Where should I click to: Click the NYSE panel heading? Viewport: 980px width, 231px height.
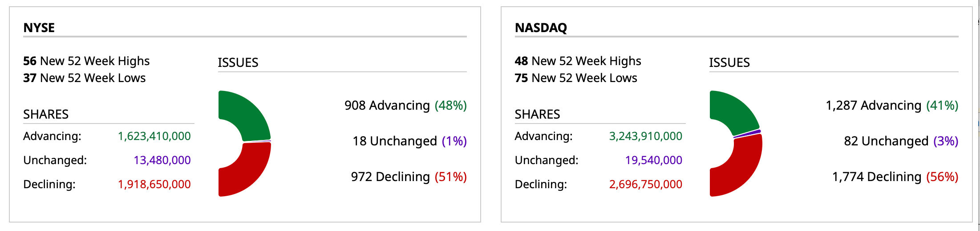tap(39, 28)
